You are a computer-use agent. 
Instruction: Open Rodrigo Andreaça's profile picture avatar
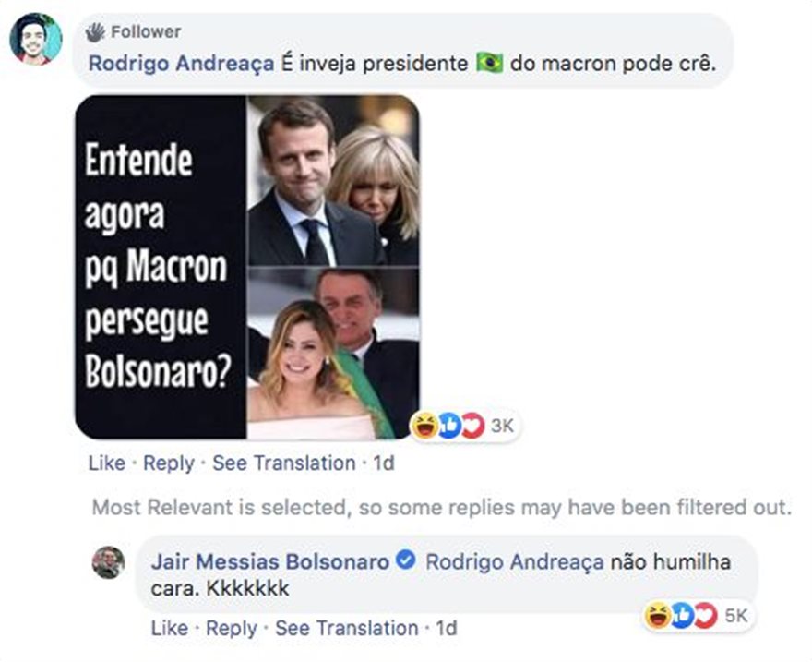click(x=35, y=39)
